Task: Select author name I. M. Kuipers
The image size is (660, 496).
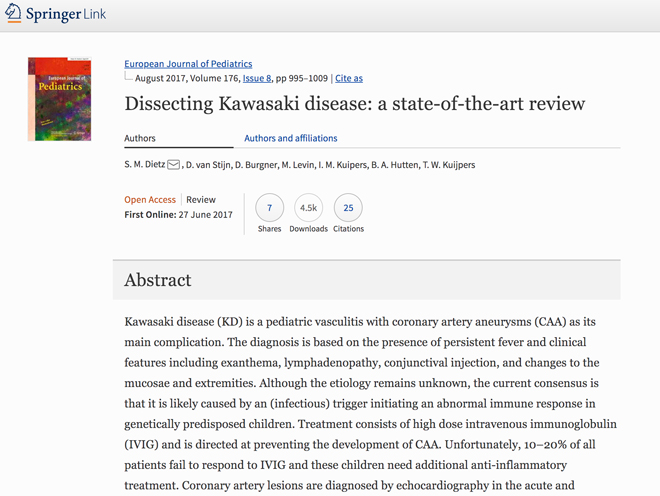Action: [x=342, y=165]
